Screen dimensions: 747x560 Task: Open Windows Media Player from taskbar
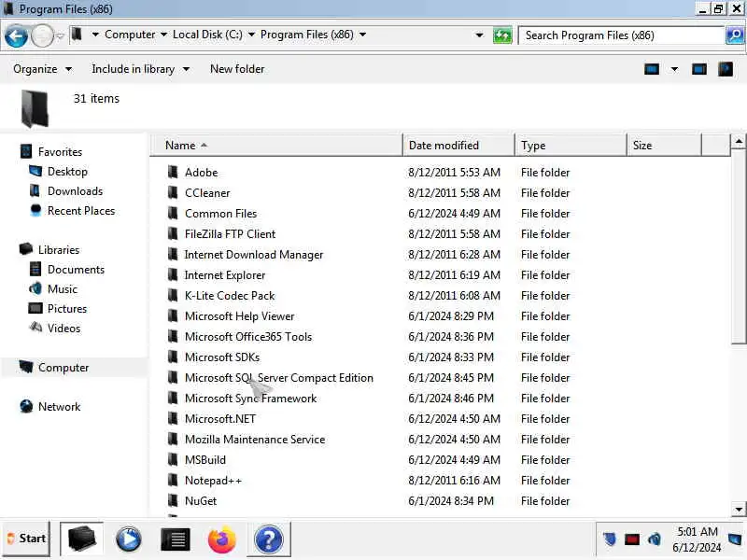pyautogui.click(x=129, y=539)
